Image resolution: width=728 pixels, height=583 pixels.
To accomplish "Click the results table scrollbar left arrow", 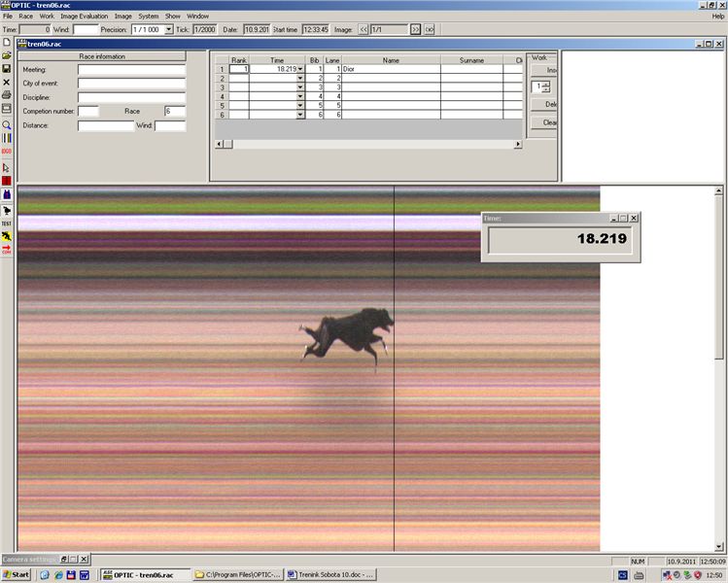I will pyautogui.click(x=219, y=145).
